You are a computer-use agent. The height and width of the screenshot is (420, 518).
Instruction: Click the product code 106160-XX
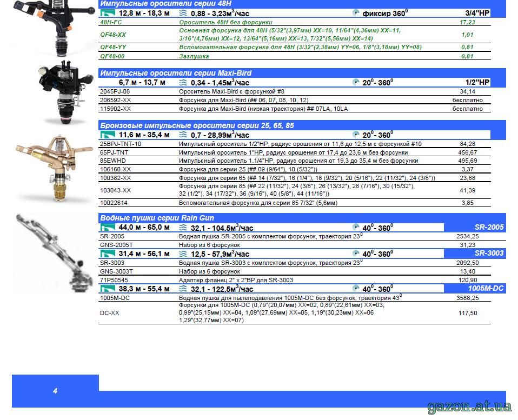tap(115, 169)
